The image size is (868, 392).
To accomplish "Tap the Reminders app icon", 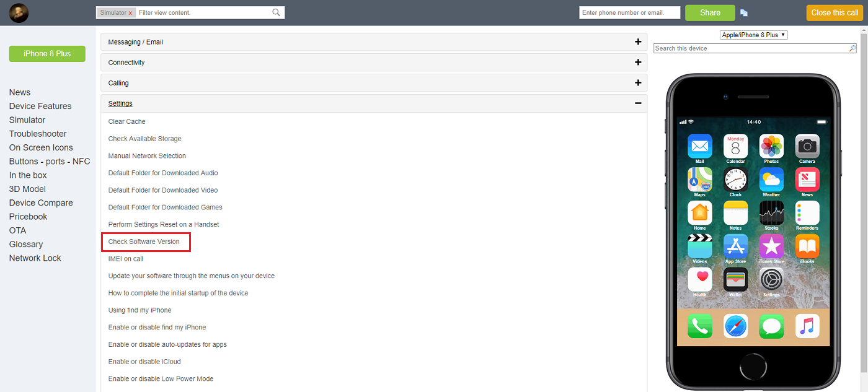I will 807,212.
